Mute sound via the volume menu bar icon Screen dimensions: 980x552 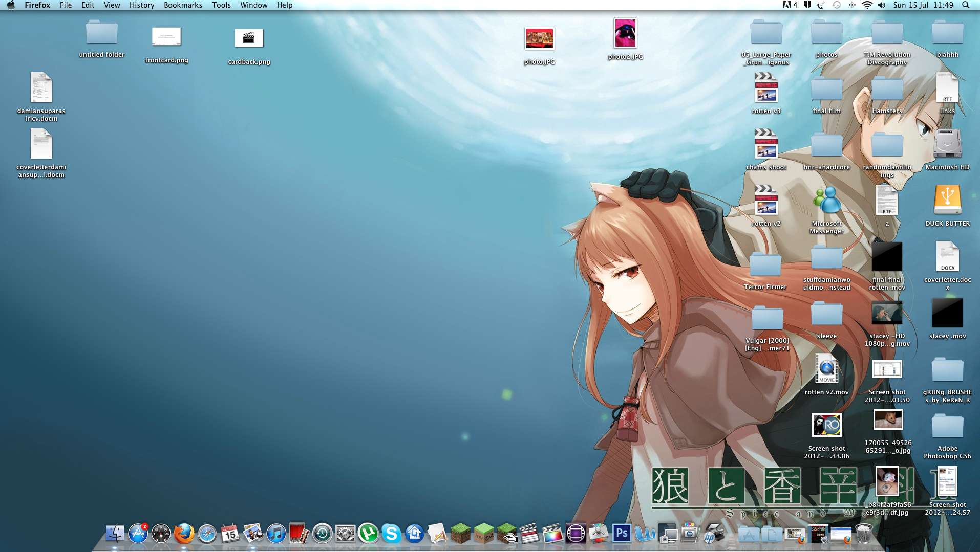pyautogui.click(x=882, y=5)
